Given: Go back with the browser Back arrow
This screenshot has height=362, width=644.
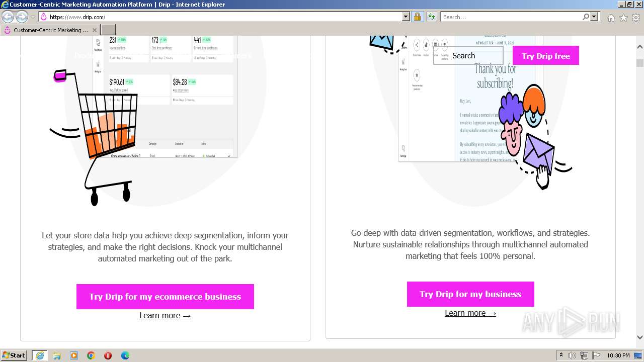Looking at the screenshot, I should coord(8,17).
